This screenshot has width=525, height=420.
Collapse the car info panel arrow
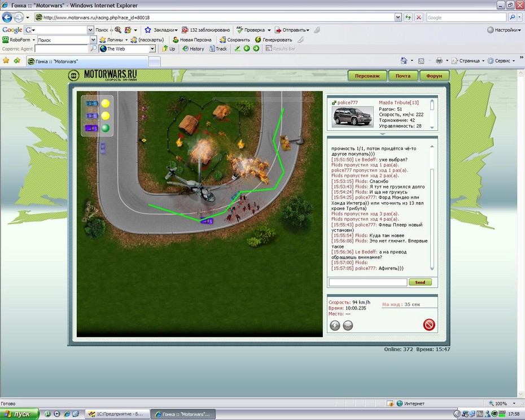382,134
